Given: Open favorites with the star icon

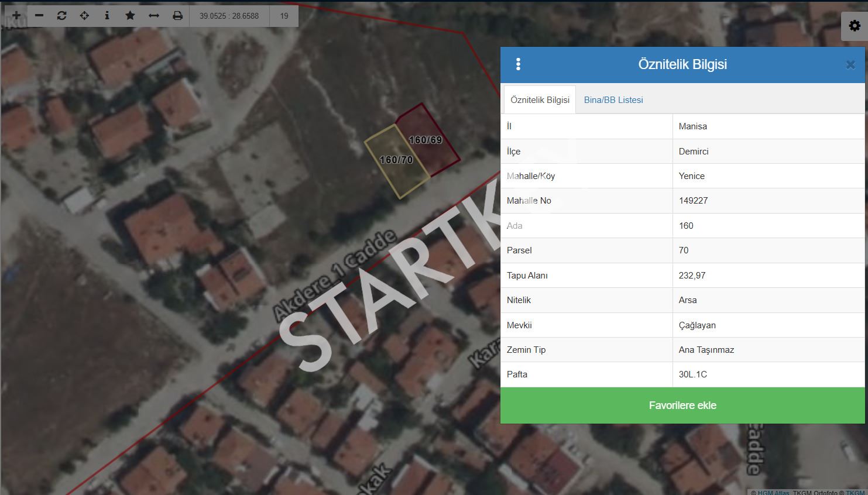Looking at the screenshot, I should 130,16.
